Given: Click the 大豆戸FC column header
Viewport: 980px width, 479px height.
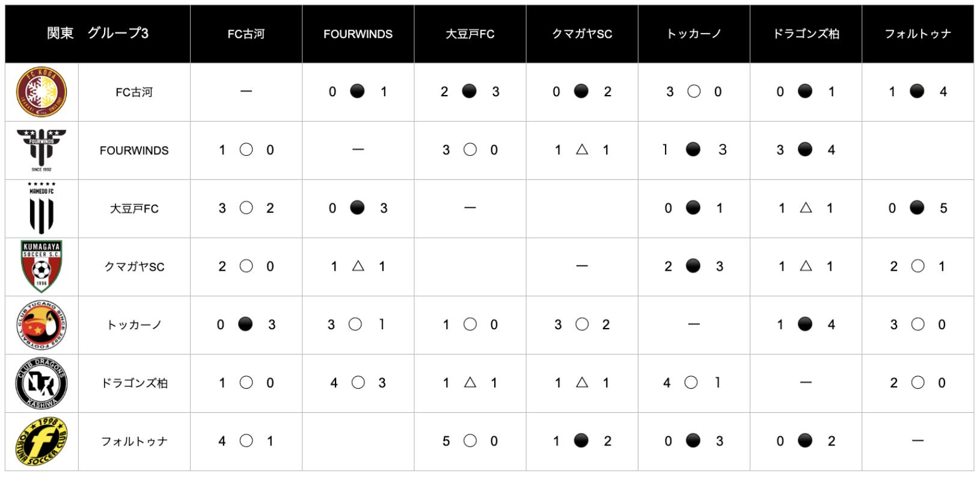Looking at the screenshot, I should tap(470, 34).
